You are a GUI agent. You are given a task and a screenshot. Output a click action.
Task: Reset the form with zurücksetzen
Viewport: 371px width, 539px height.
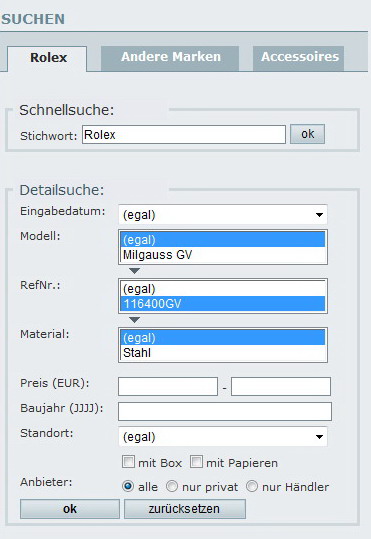pyautogui.click(x=185, y=509)
